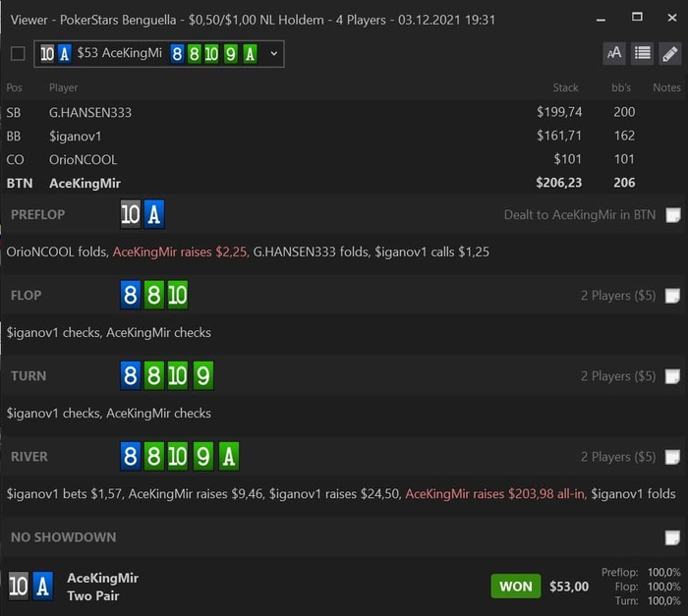Add a note to the NO SHOWDOWN section
Screen dimensions: 688x616
click(x=672, y=537)
